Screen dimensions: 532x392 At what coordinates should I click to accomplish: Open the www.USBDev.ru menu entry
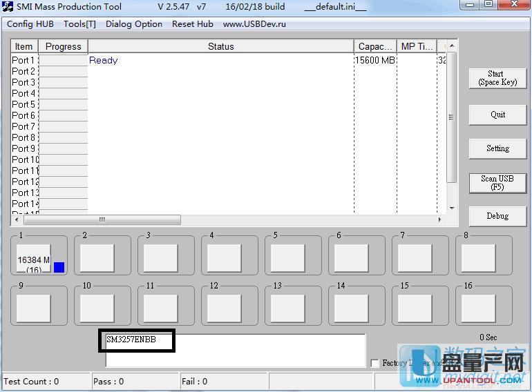pyautogui.click(x=254, y=24)
